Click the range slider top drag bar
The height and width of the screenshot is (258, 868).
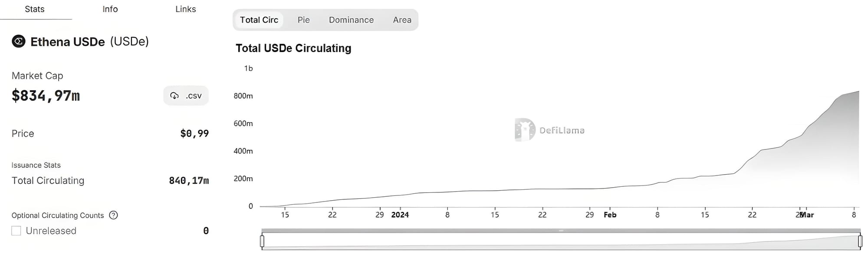(x=561, y=231)
